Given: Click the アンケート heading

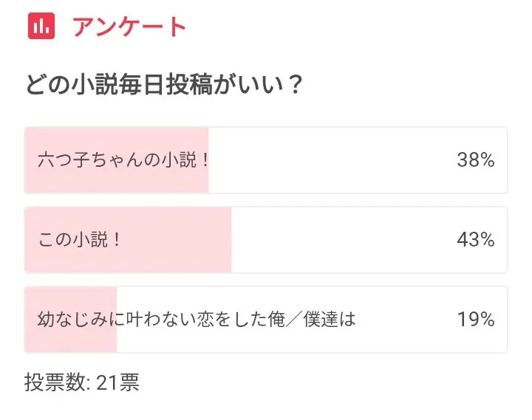Looking at the screenshot, I should 129,27.
